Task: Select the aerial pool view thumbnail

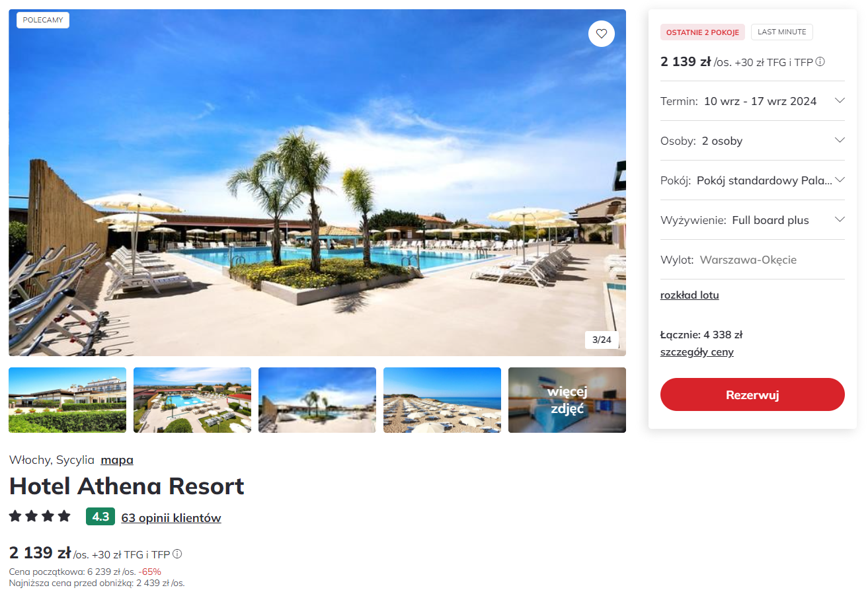Action: point(192,400)
